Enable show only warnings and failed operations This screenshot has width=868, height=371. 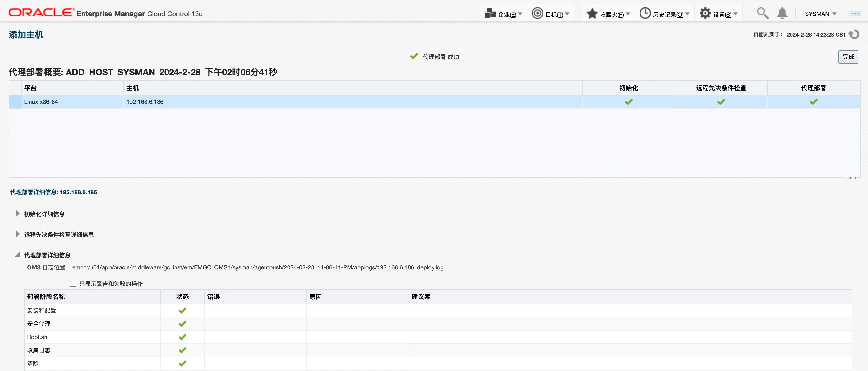pos(73,283)
